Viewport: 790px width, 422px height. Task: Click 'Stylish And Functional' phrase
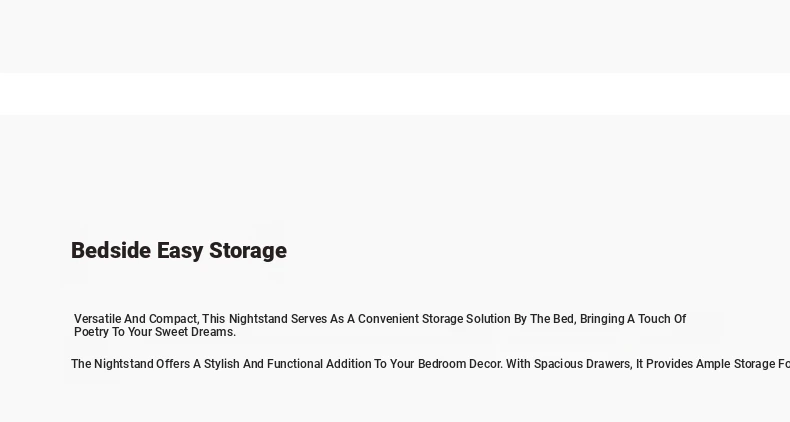tap(263, 364)
